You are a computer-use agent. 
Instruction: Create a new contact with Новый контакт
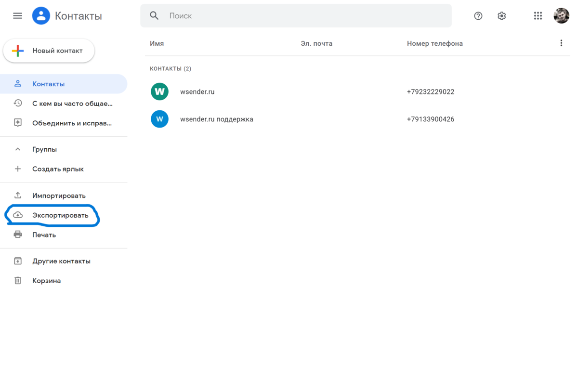tap(49, 51)
